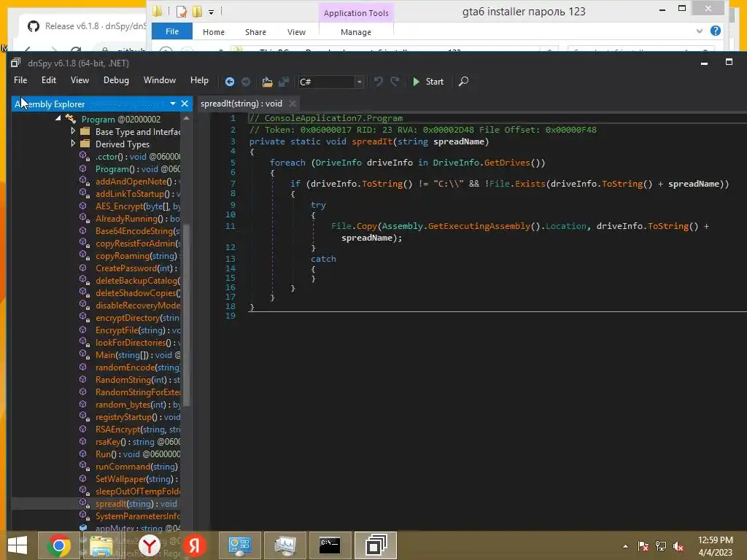This screenshot has height=560, width=747.
Task: Select disableRecoveryMode method
Action: [138, 306]
